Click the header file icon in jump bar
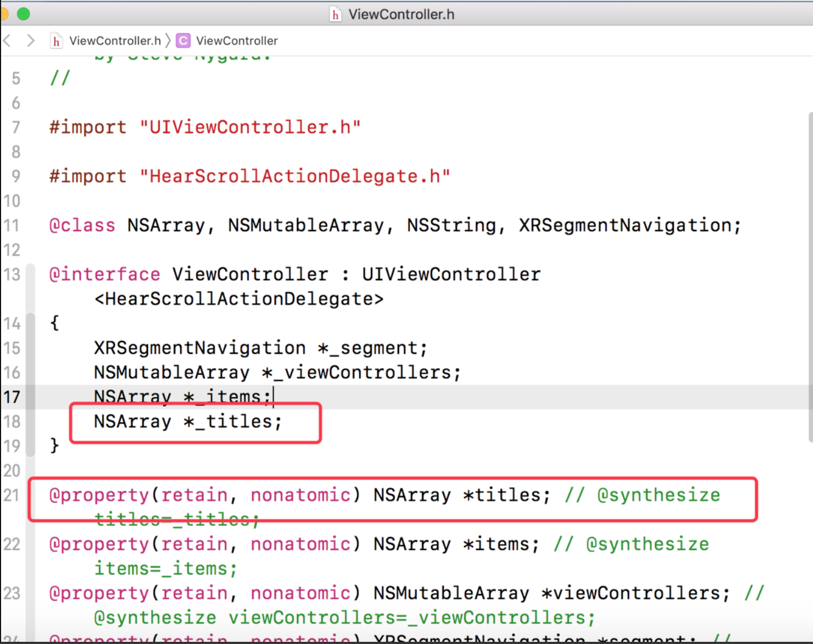Screen dimensions: 813x644 point(56,41)
